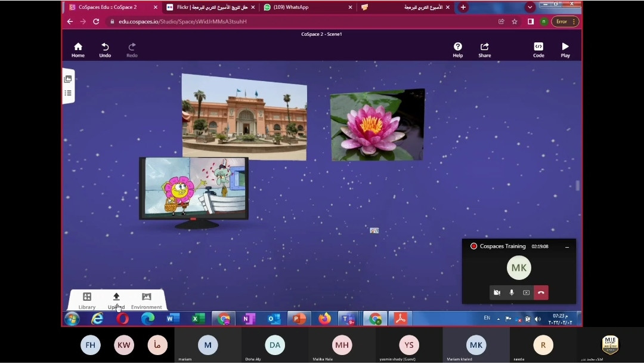
Task: Mute microphone in Cospaces Training call
Action: click(x=512, y=292)
